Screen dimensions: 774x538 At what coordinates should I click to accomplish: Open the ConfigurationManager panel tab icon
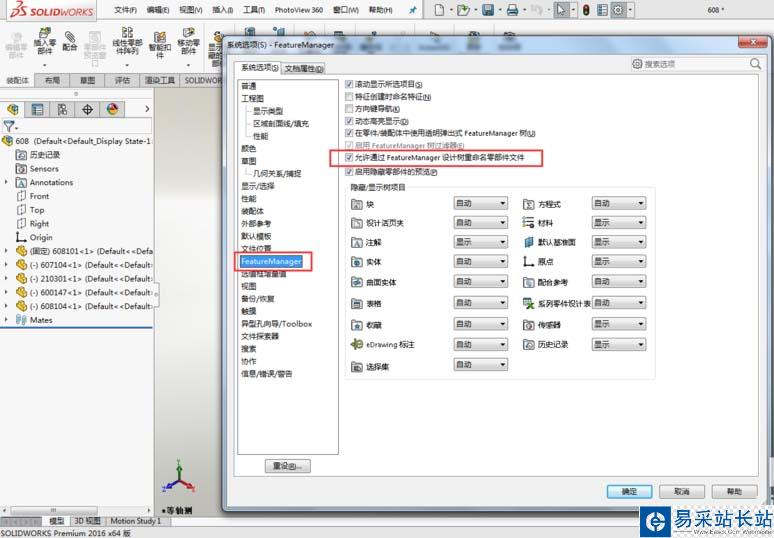tap(62, 109)
